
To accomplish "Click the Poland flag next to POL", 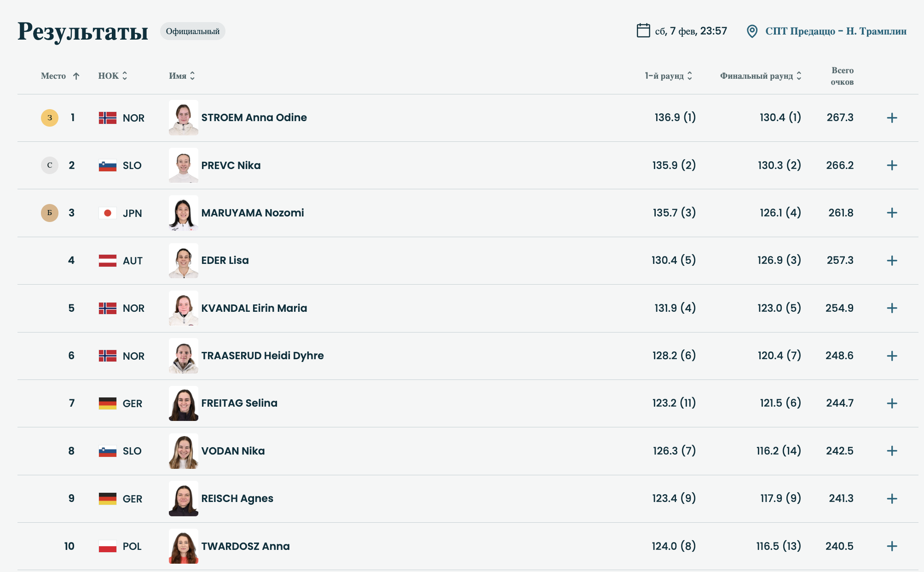I will click(108, 546).
